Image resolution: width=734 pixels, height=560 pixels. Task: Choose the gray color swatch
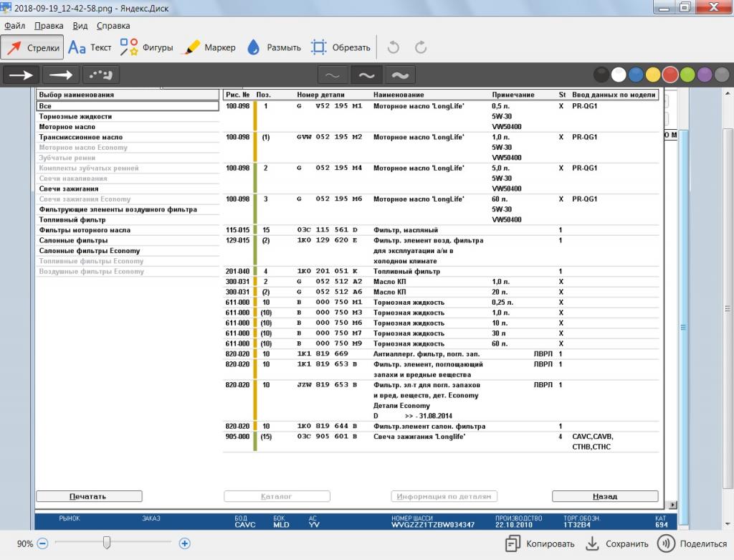pos(722,75)
